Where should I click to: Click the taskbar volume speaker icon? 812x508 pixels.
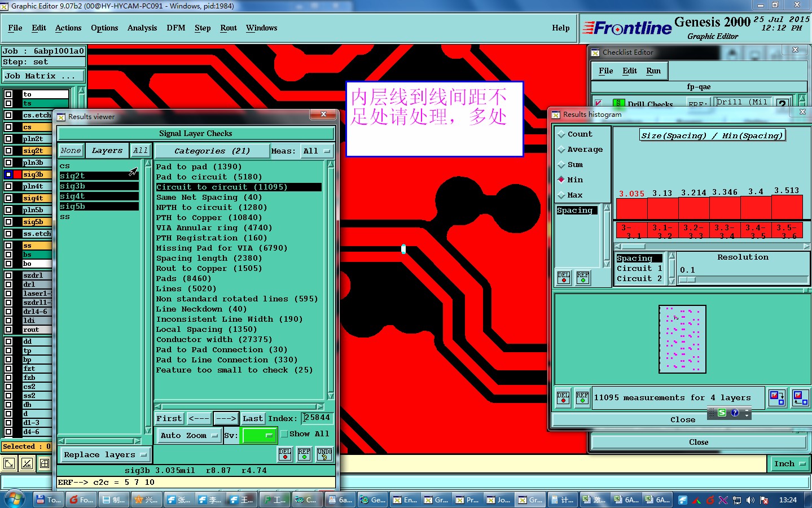tap(750, 500)
